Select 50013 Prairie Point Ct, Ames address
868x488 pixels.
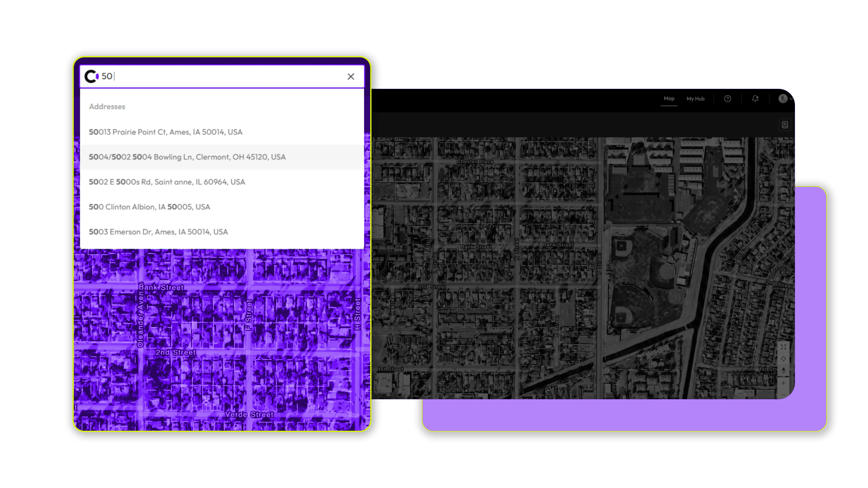[222, 132]
